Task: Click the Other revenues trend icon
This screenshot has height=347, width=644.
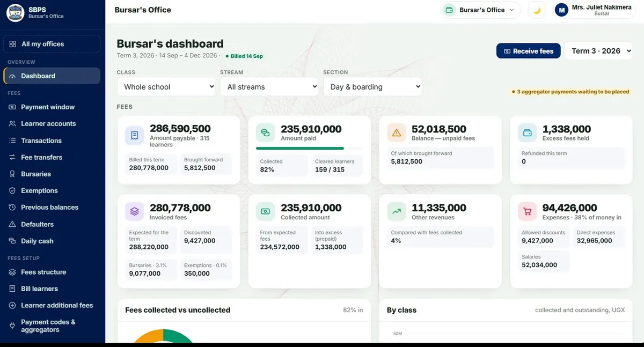Action: coord(397,211)
